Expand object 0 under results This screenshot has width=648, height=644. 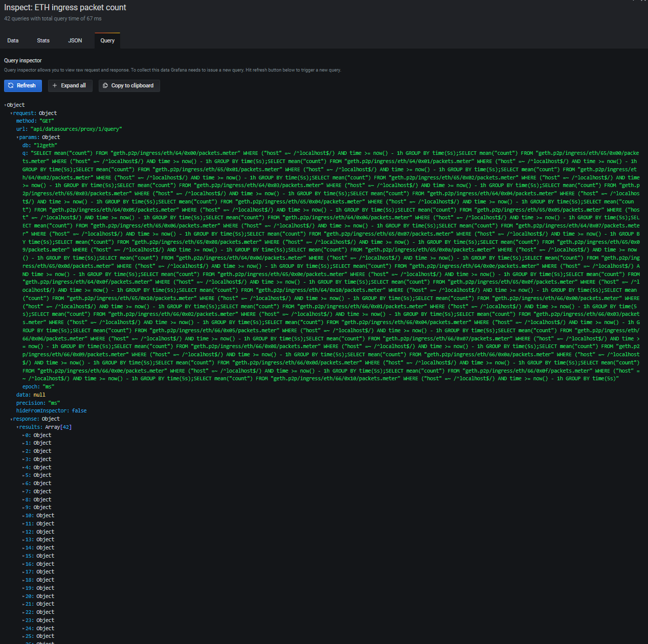[24, 435]
